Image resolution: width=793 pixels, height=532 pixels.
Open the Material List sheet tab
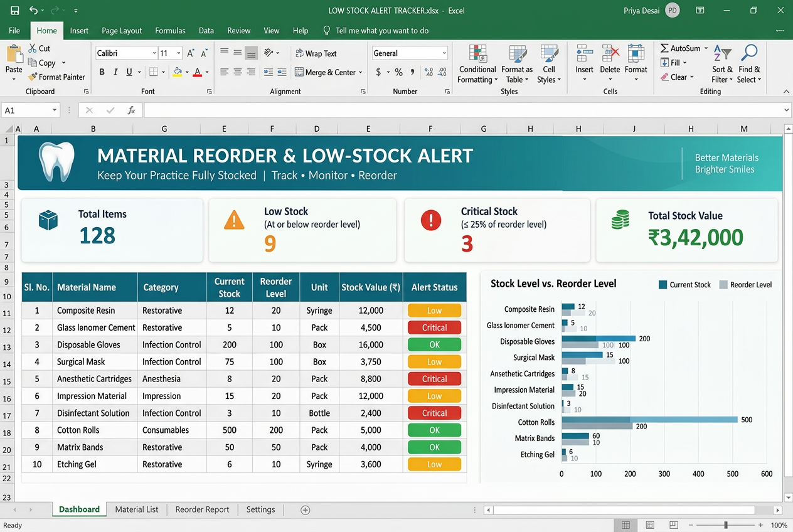pos(137,509)
